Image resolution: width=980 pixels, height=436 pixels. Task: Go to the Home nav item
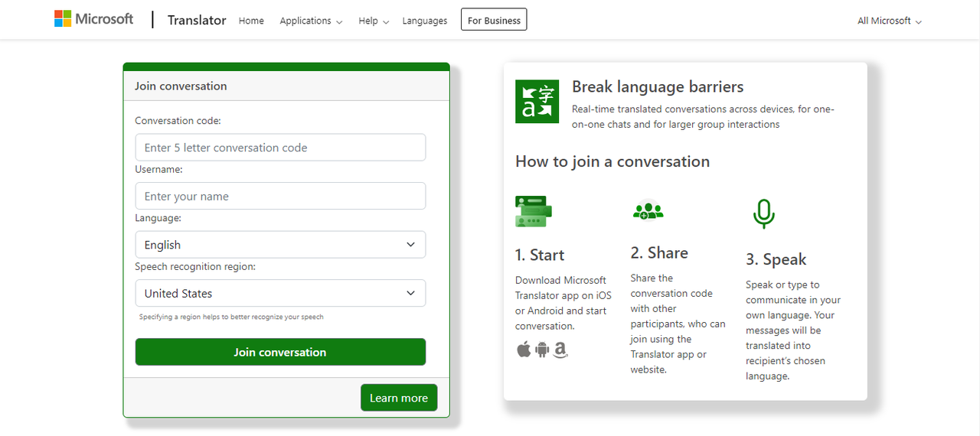(x=251, y=21)
